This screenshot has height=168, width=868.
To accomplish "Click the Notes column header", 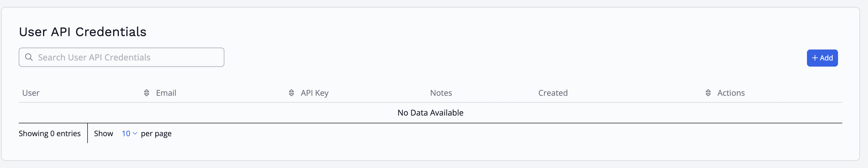I will click(441, 93).
